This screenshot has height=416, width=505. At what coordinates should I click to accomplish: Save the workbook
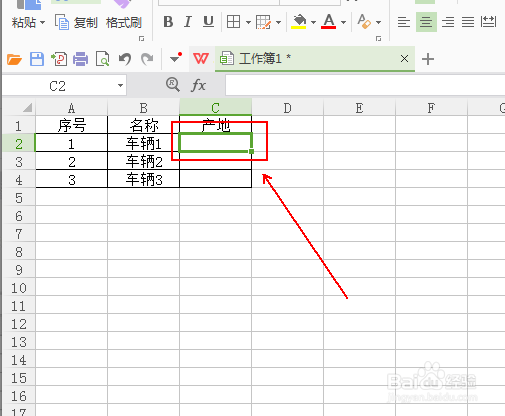(37, 59)
